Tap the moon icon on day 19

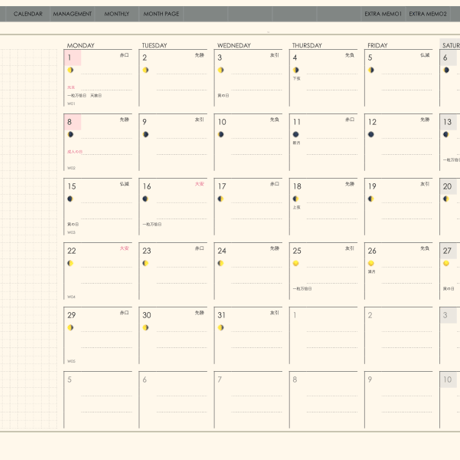[x=371, y=199]
